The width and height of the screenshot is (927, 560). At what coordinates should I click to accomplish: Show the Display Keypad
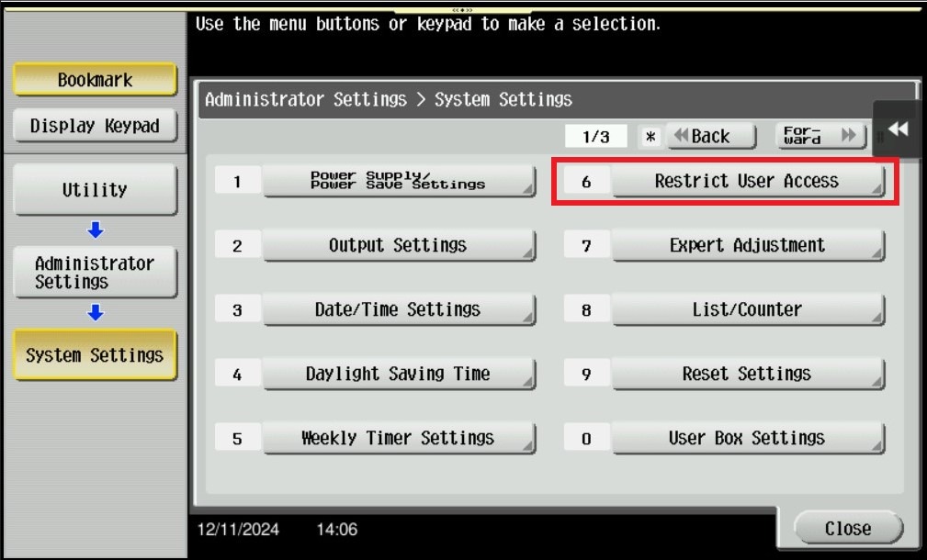coord(95,126)
